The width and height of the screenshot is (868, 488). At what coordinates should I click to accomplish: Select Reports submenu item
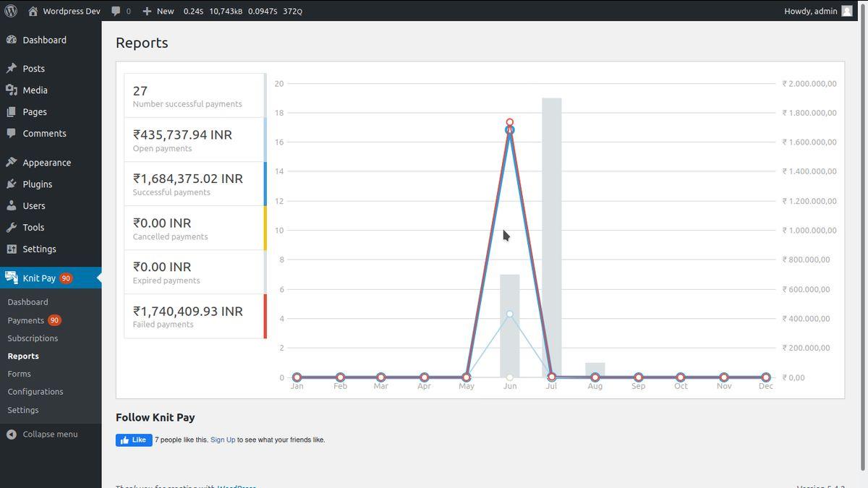click(x=23, y=356)
